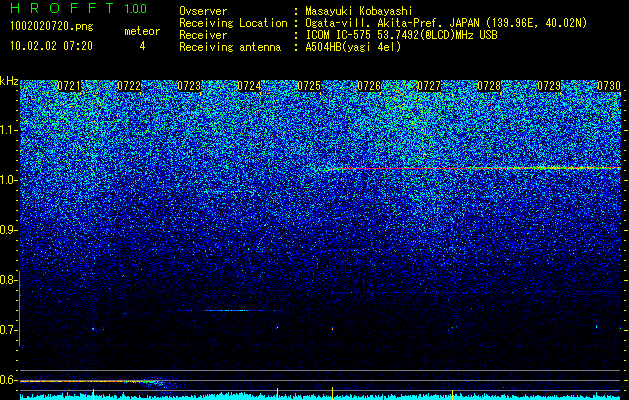The height and width of the screenshot is (400, 629).
Task: Click the 0730 time label
Action: tap(609, 86)
